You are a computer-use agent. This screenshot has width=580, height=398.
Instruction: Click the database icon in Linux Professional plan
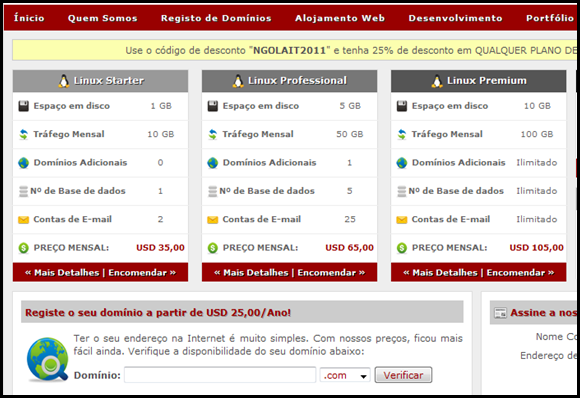point(212,191)
